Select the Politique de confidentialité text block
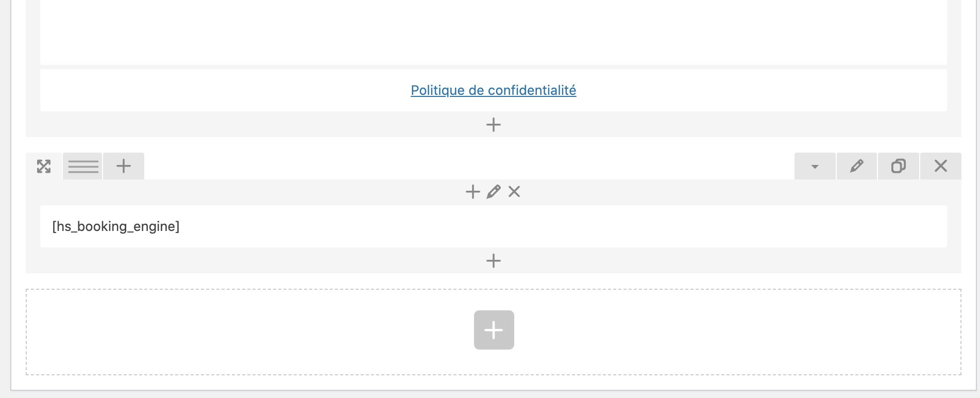The height and width of the screenshot is (398, 980). pos(258,90)
